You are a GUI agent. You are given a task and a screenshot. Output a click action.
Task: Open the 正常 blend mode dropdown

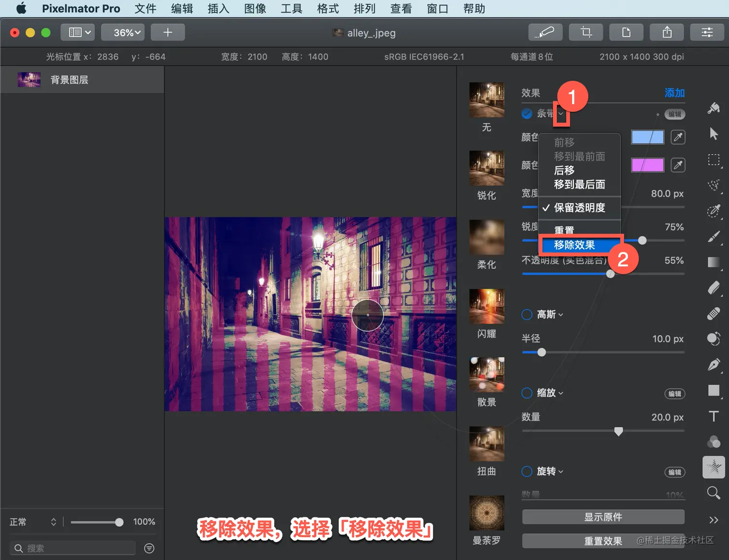tap(33, 522)
